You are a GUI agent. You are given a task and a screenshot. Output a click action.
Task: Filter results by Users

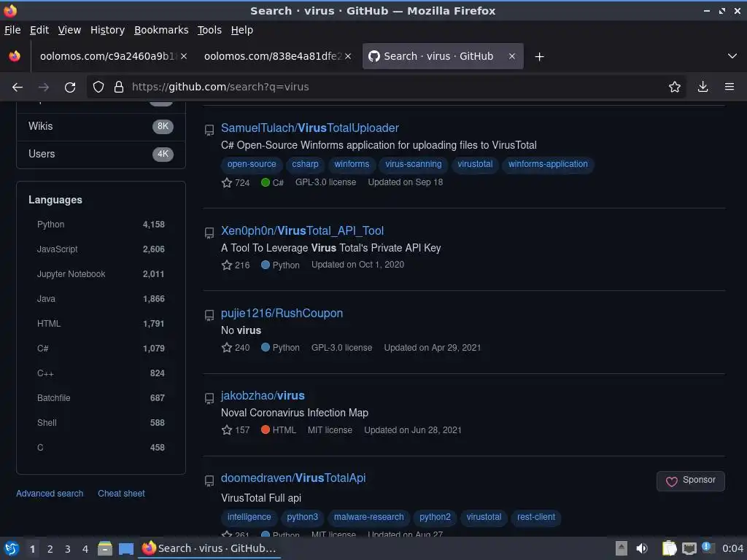tap(101, 154)
